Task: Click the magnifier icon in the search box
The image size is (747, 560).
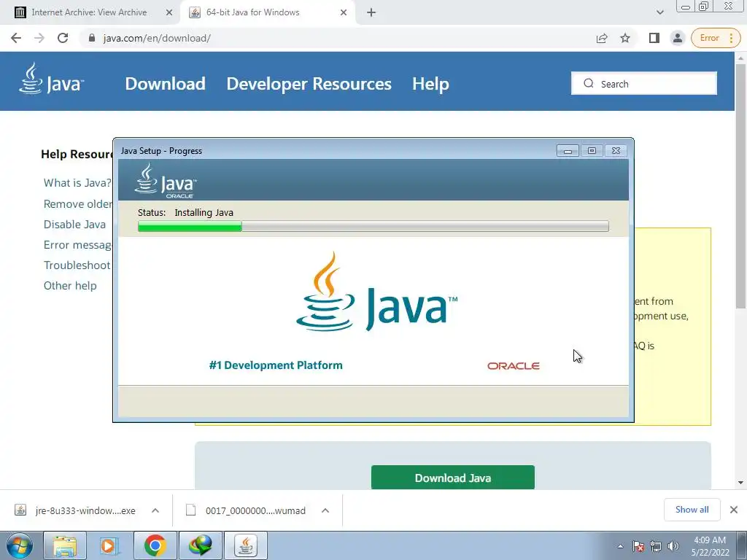Action: pyautogui.click(x=589, y=83)
